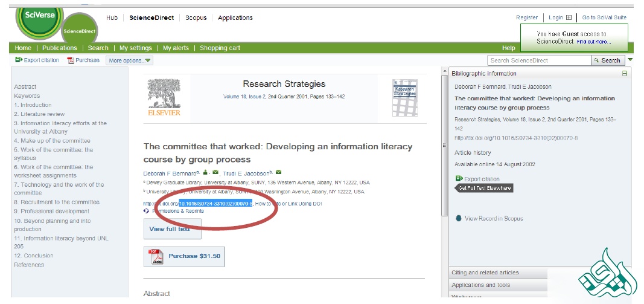Jump to 4. Make up of the committee
Screen dimensions: 644x304
point(52,141)
